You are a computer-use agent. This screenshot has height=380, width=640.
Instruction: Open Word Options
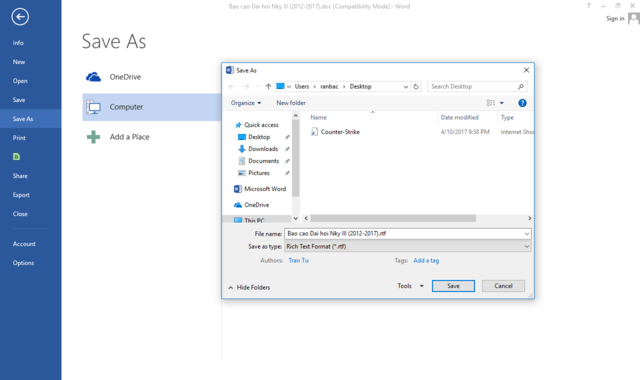23,263
